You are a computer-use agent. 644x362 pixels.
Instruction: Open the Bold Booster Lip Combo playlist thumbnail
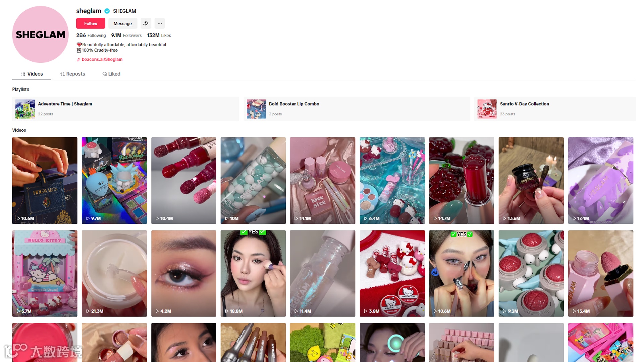256,109
